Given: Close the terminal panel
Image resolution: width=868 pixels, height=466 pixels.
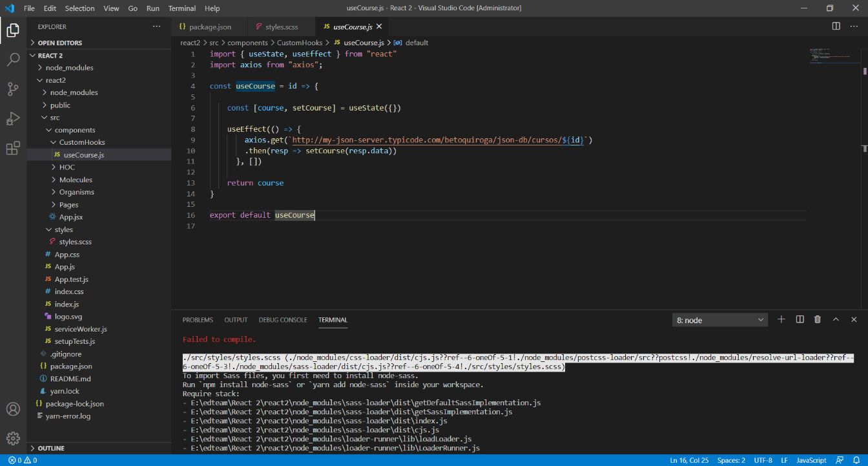Looking at the screenshot, I should coord(854,319).
